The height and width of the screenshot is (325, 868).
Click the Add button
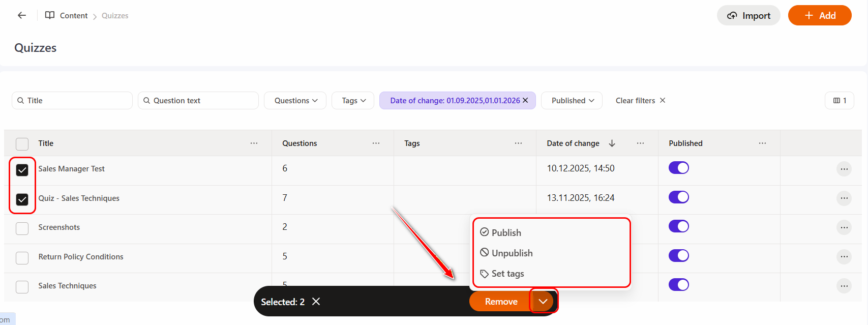(820, 16)
